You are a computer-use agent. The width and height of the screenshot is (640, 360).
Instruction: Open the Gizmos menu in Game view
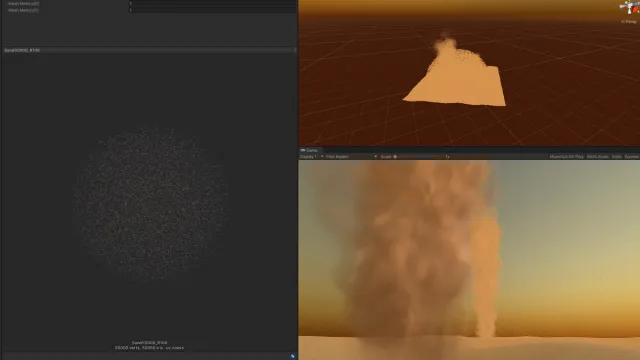(631, 157)
